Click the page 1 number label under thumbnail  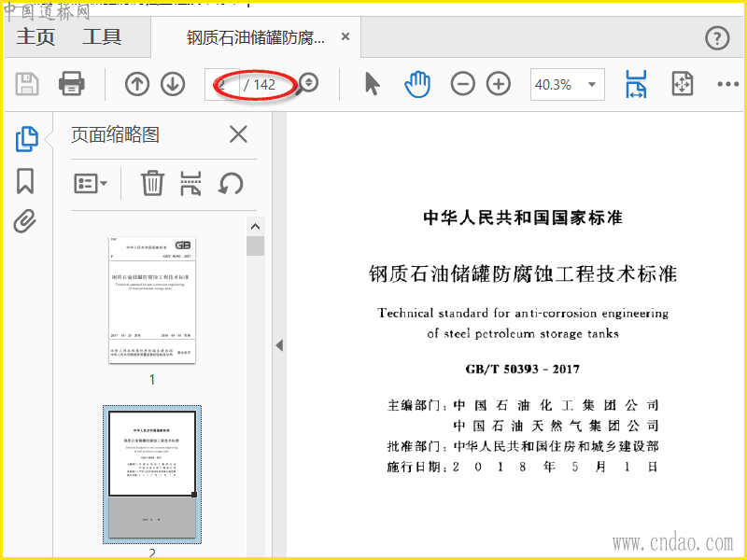click(152, 380)
